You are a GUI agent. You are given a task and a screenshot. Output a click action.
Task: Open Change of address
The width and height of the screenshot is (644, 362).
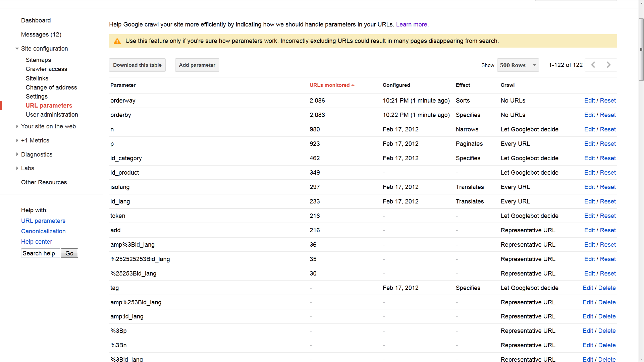(51, 87)
